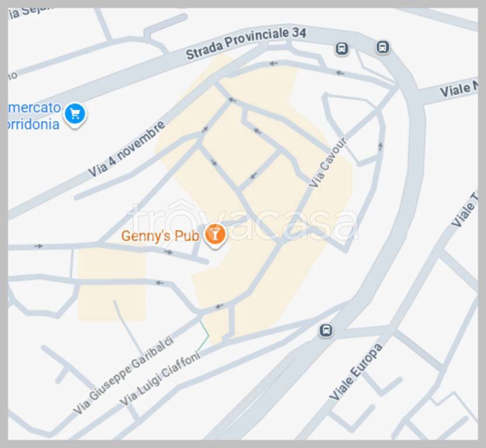Click the Viale T label on right side

[464, 210]
